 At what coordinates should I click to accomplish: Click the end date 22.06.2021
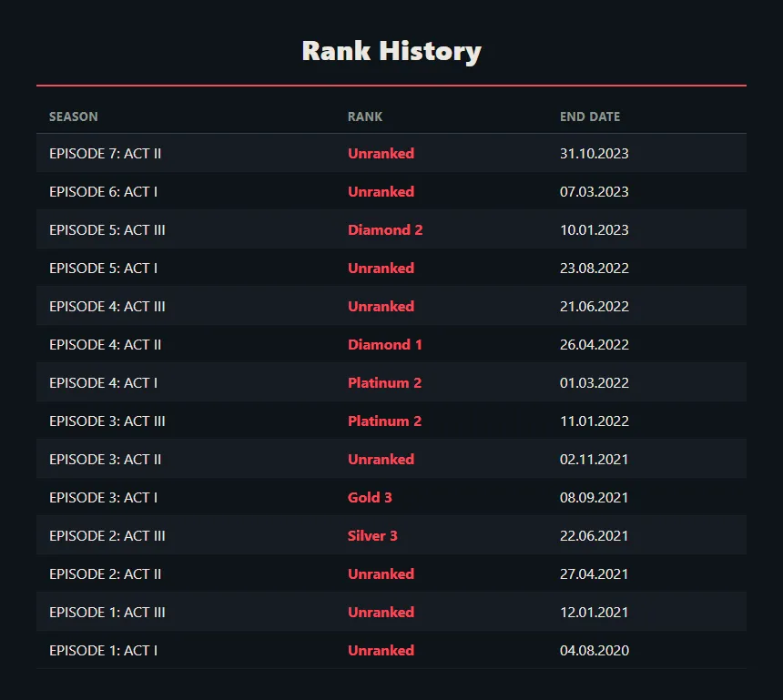tap(594, 536)
